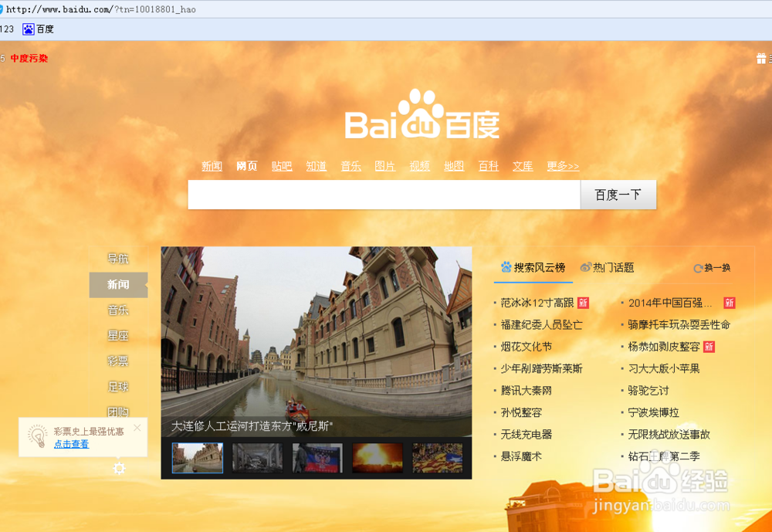Open 2014年中国百强 hot search

[x=670, y=303]
